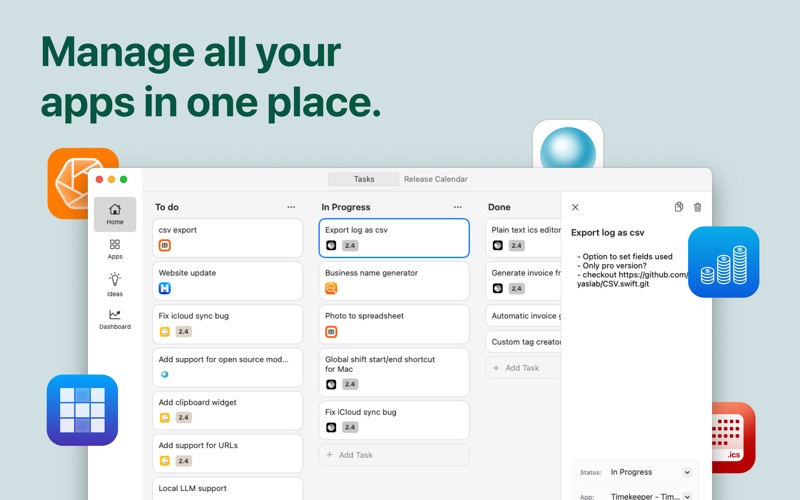Open the Website update task card
The width and height of the screenshot is (800, 500).
click(x=228, y=281)
